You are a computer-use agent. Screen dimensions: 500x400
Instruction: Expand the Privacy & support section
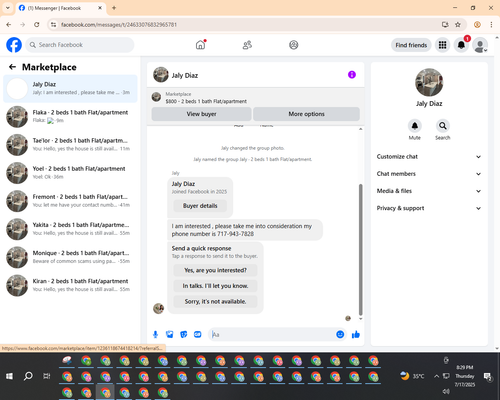click(x=429, y=208)
